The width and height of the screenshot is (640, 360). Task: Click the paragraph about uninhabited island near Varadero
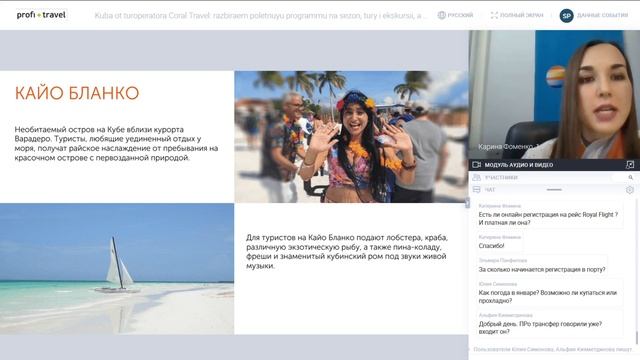point(116,144)
